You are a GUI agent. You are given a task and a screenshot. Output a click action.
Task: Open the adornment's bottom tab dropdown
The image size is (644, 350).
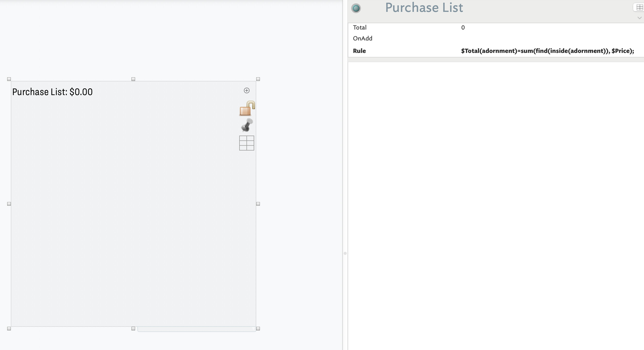click(x=196, y=329)
